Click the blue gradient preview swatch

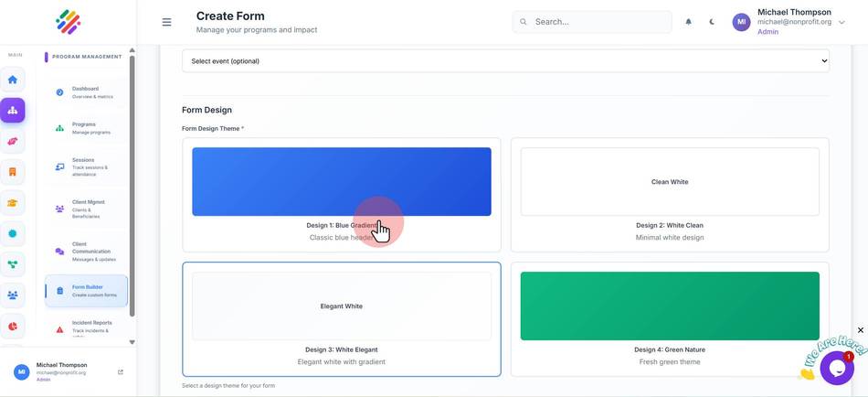pos(342,182)
